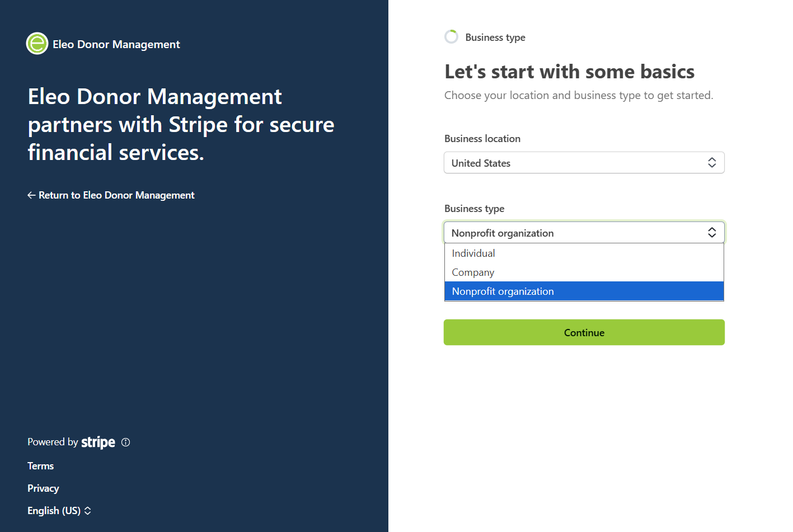Screen dimensions: 793x532
Task: Choose the Company option
Action: tap(584, 272)
